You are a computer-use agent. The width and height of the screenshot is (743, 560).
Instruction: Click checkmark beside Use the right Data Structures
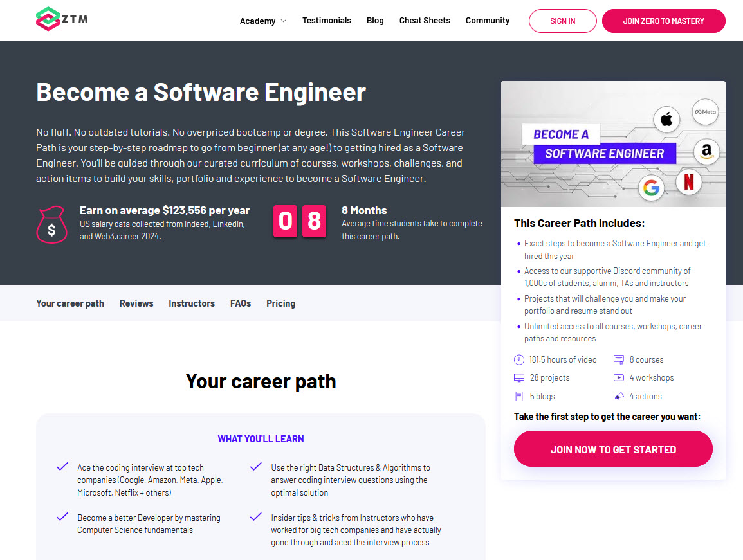[x=256, y=467]
